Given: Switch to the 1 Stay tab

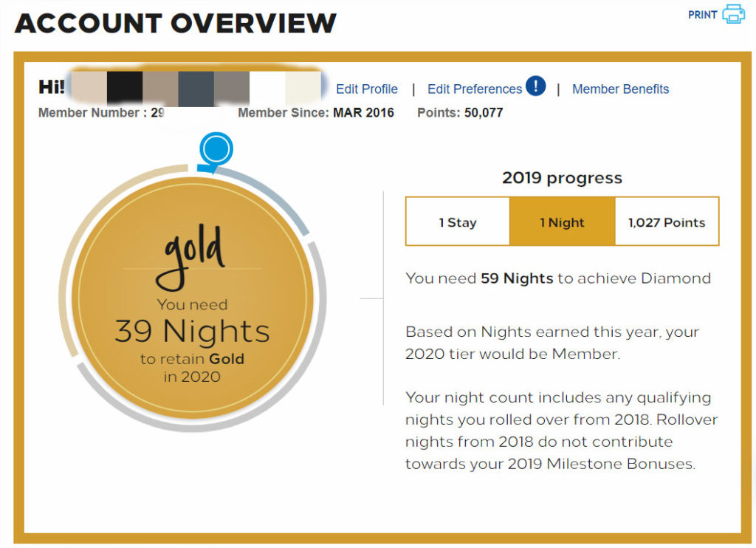Looking at the screenshot, I should pyautogui.click(x=458, y=222).
